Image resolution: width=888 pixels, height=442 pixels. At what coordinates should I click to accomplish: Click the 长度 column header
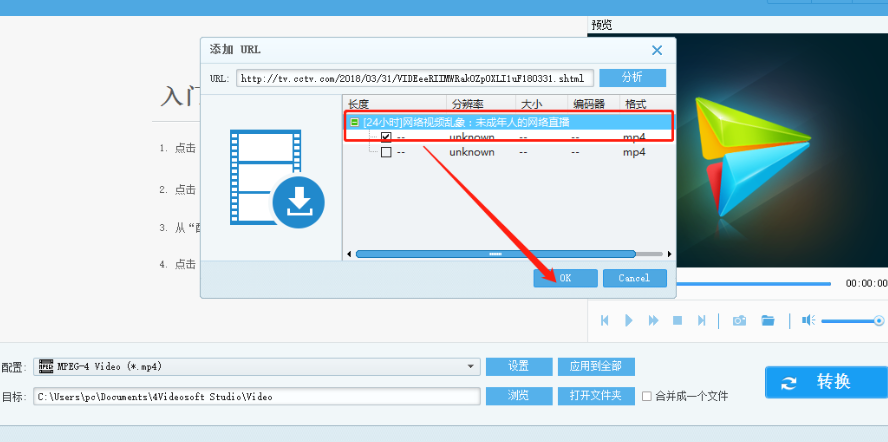click(395, 104)
